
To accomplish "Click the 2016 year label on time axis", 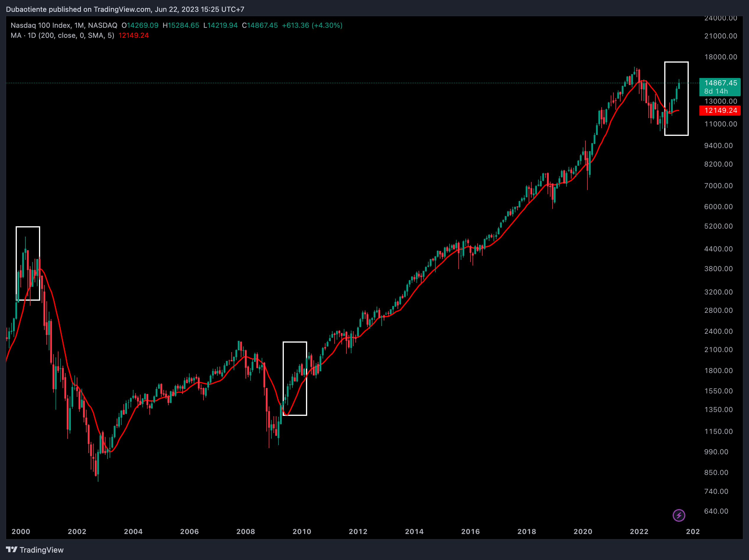I will pyautogui.click(x=471, y=532).
